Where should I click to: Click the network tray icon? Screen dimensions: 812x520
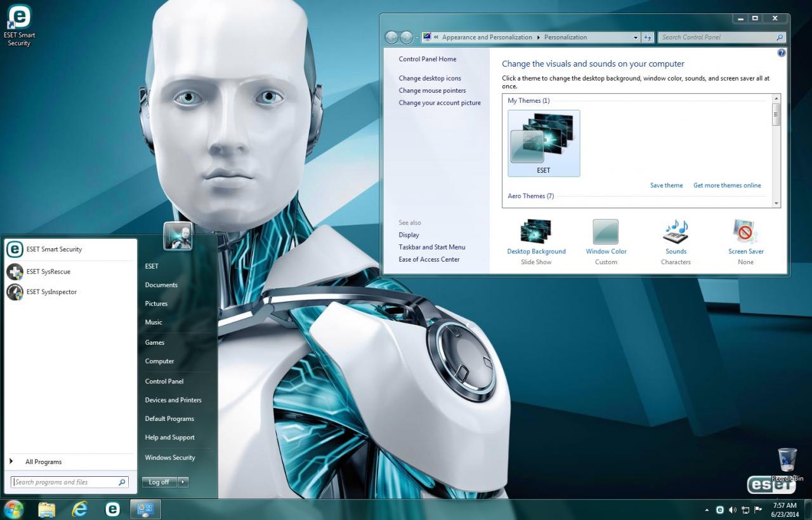click(x=745, y=510)
